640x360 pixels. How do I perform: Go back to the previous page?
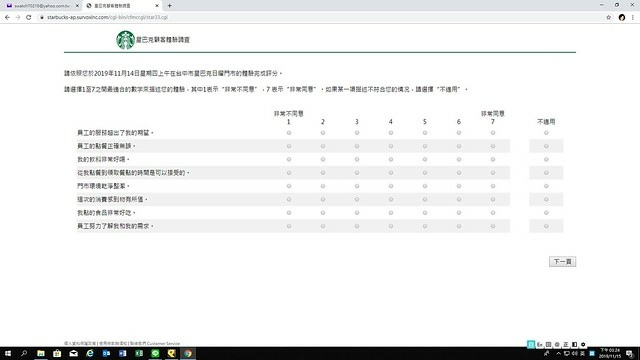(x=7, y=17)
